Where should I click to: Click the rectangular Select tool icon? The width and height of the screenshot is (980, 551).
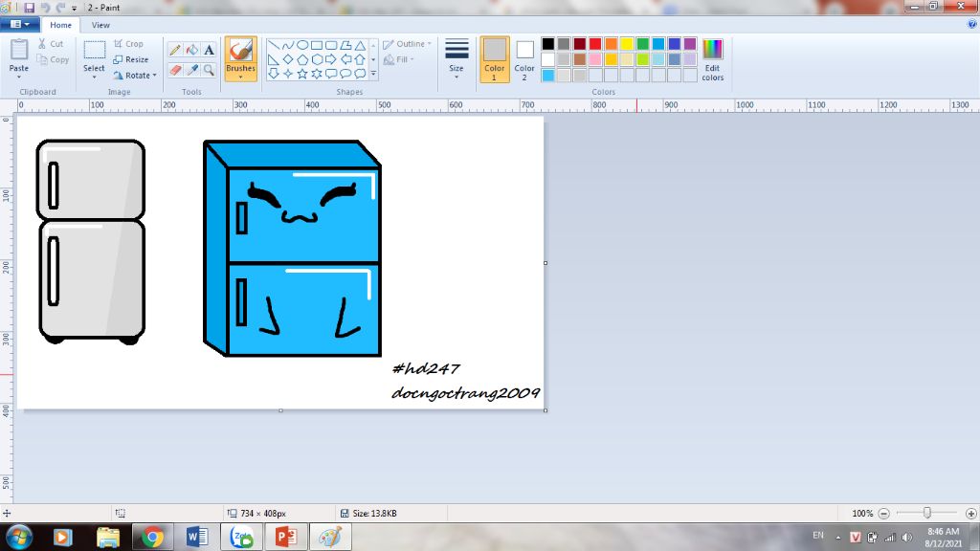click(95, 50)
